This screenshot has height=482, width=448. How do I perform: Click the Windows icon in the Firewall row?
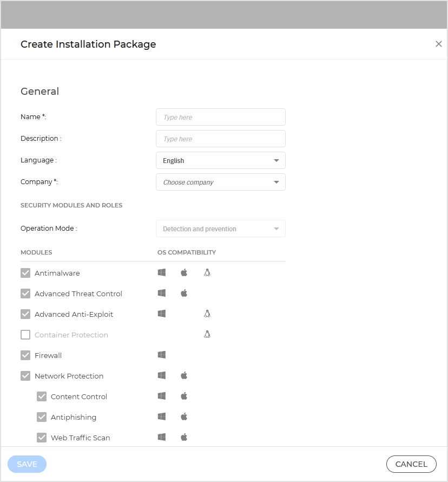(161, 355)
